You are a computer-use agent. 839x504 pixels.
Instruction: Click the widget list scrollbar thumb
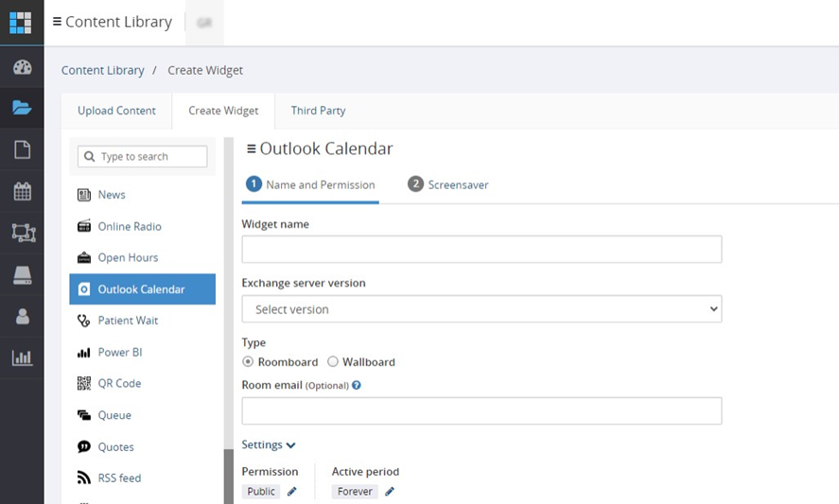(x=229, y=477)
